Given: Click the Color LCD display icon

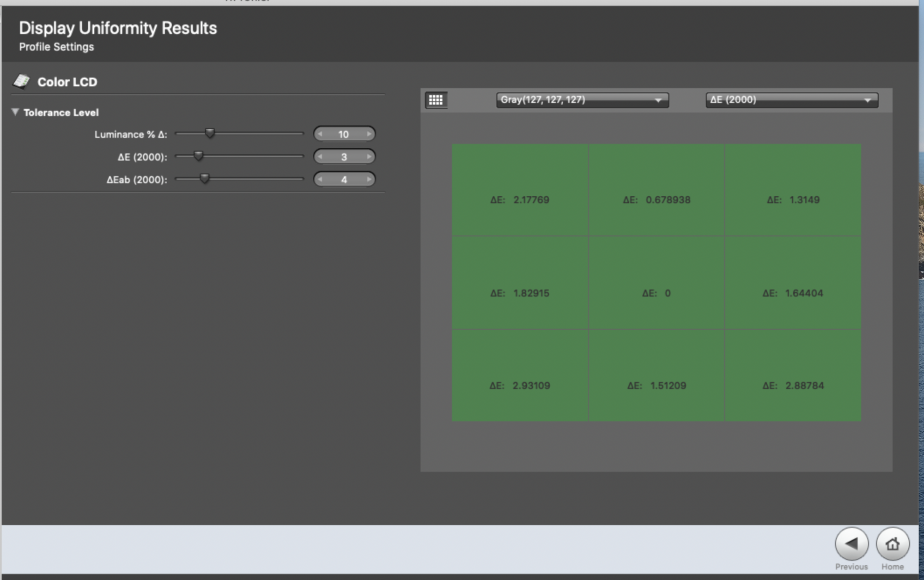Looking at the screenshot, I should 21,81.
